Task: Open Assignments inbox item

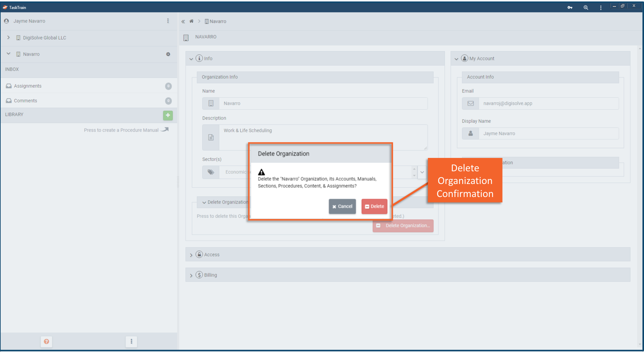Action: pos(28,86)
